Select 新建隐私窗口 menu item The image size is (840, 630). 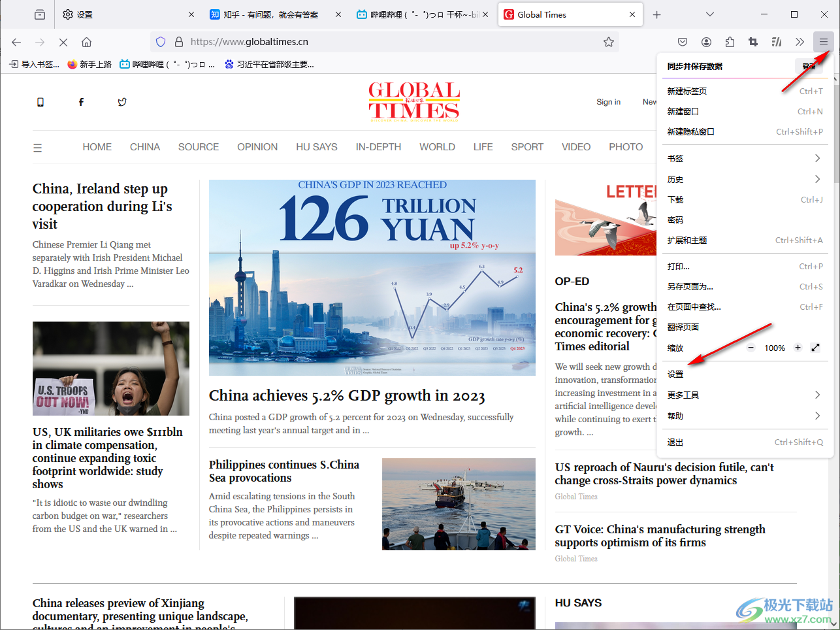pyautogui.click(x=744, y=131)
